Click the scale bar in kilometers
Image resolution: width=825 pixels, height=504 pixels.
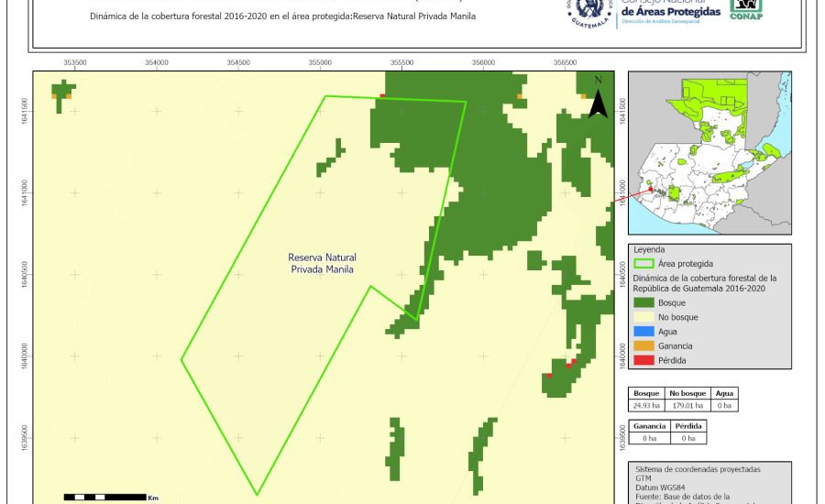104,497
